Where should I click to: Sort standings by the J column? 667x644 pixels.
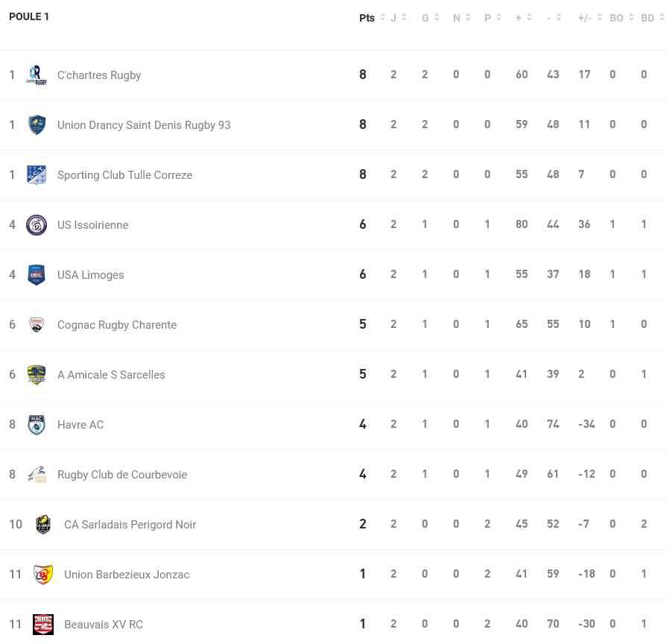click(x=399, y=18)
